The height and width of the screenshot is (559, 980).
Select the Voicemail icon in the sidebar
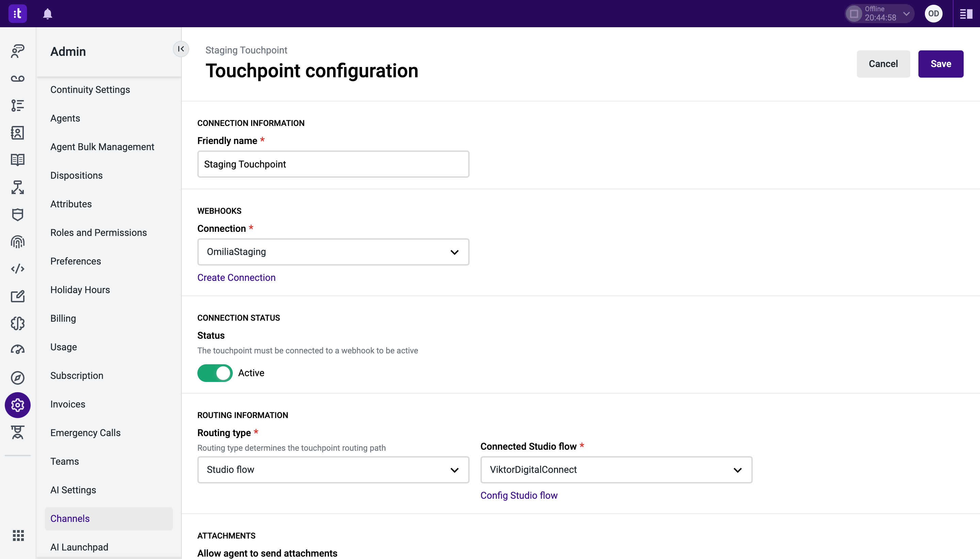(x=17, y=79)
